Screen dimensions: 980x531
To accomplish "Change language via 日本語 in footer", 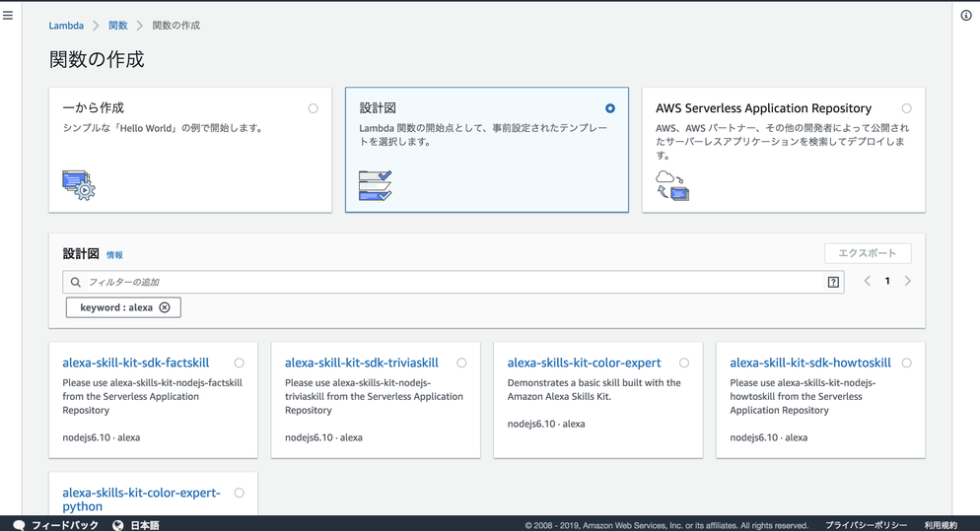I will click(145, 525).
